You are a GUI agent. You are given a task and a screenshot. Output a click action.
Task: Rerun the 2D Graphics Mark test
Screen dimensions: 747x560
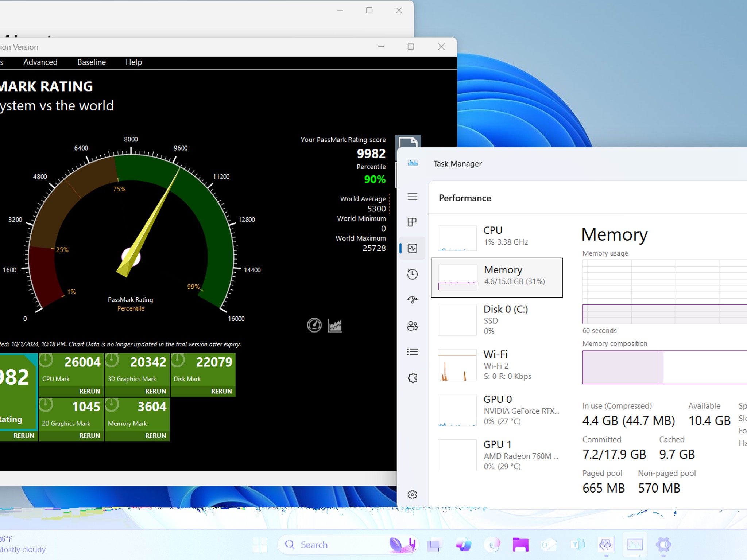coord(90,436)
